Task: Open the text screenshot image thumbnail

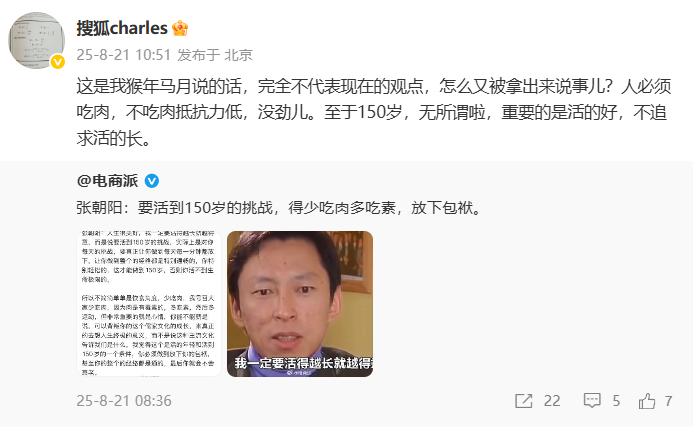Action: 149,304
